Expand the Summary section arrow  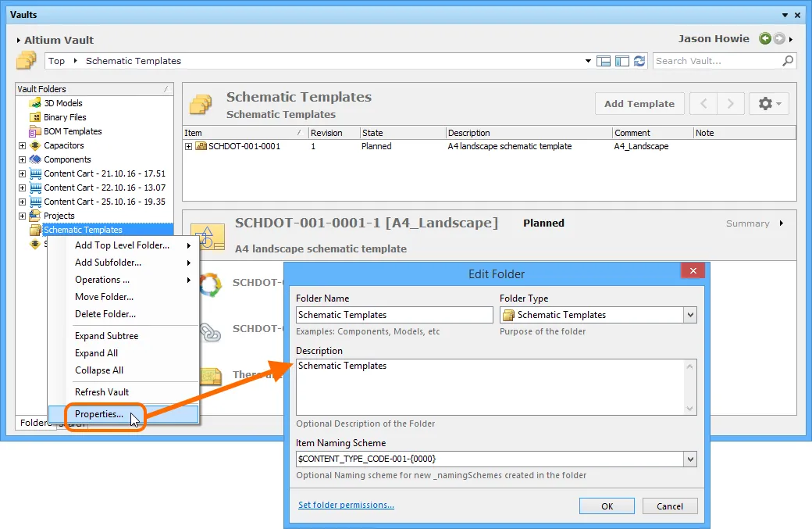[x=782, y=223]
